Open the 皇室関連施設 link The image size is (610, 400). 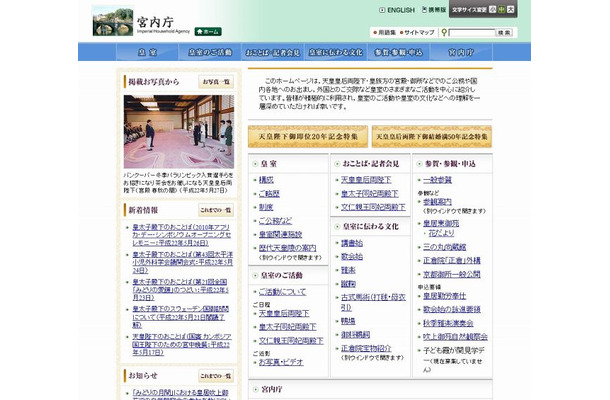(x=280, y=235)
